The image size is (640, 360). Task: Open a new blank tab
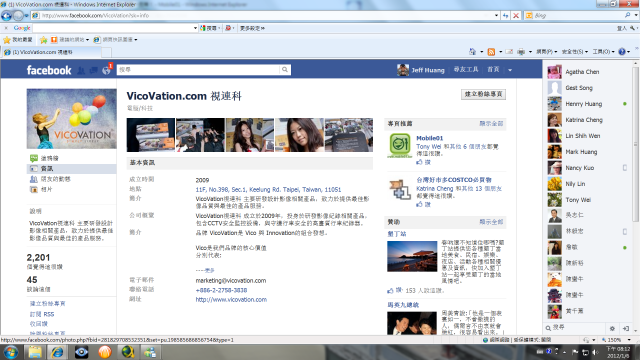[x=106, y=52]
